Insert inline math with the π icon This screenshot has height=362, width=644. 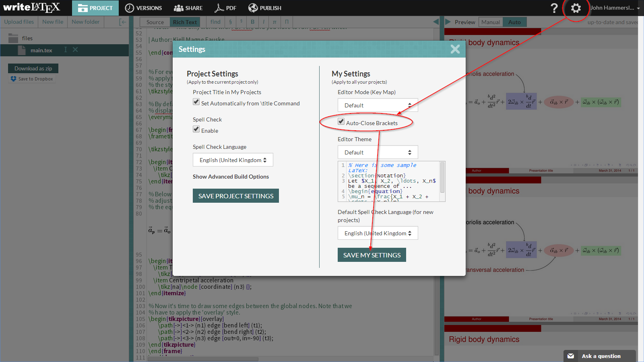275,22
